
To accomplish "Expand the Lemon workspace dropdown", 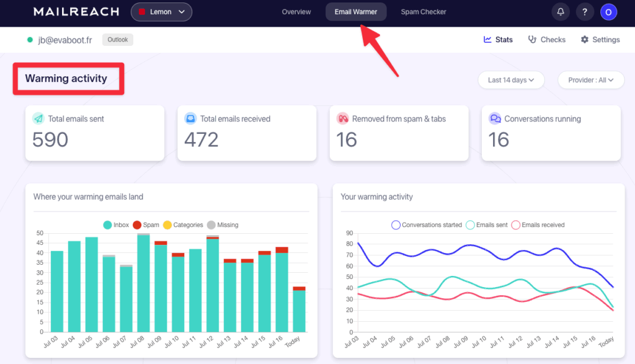I will pyautogui.click(x=161, y=12).
